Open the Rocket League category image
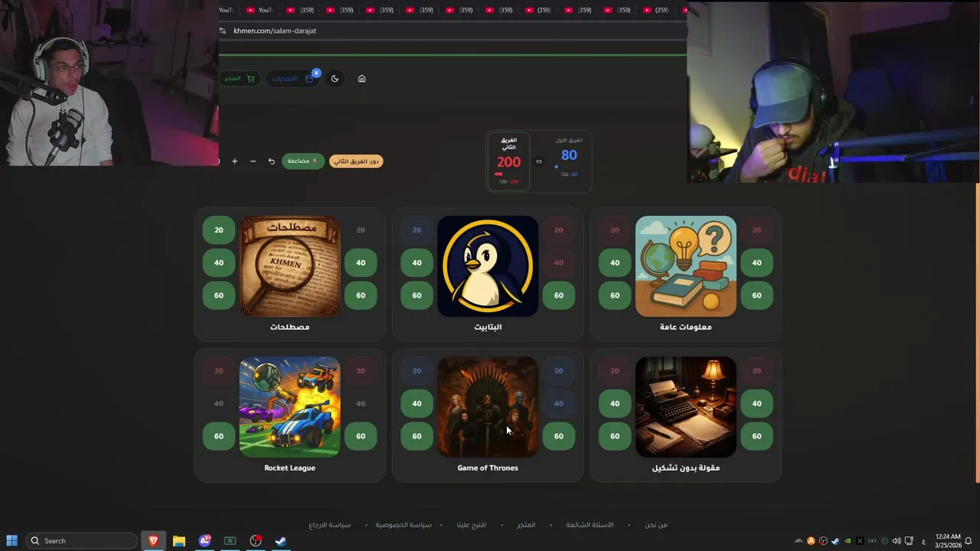 [x=289, y=406]
